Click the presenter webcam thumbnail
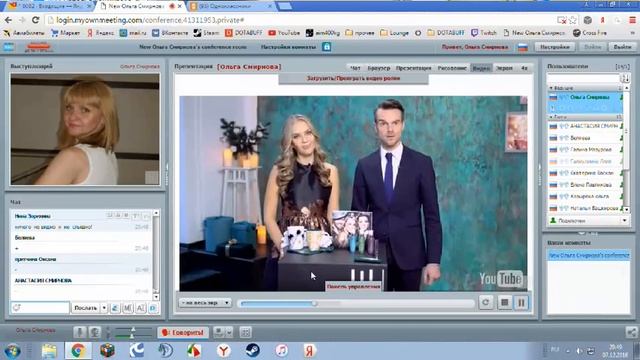Image resolution: width=640 pixels, height=360 pixels. pos(85,129)
